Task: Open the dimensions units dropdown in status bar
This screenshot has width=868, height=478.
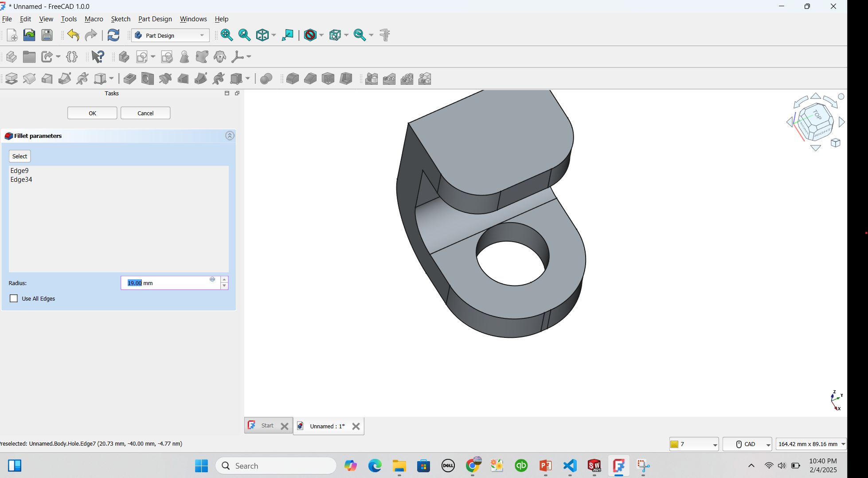Action: click(811, 444)
